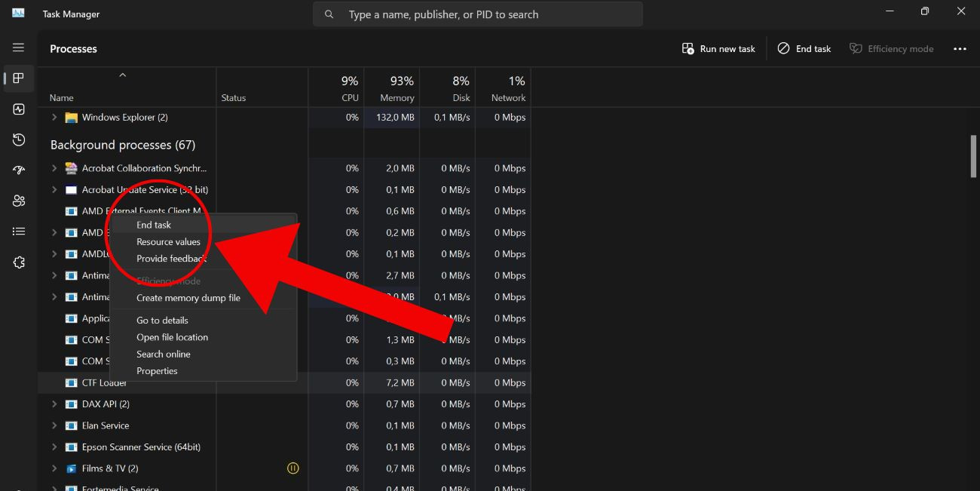
Task: Open the Details view in sidebar
Action: pyautogui.click(x=18, y=231)
